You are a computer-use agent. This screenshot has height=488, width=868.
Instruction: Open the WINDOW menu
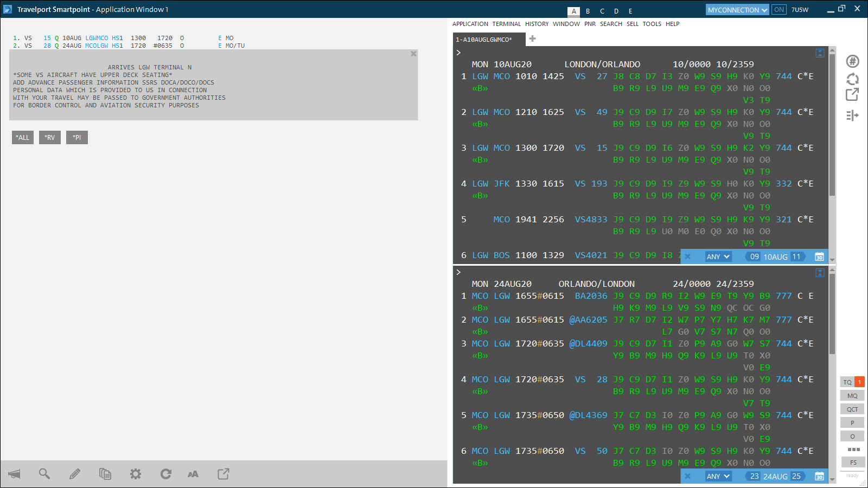point(566,24)
